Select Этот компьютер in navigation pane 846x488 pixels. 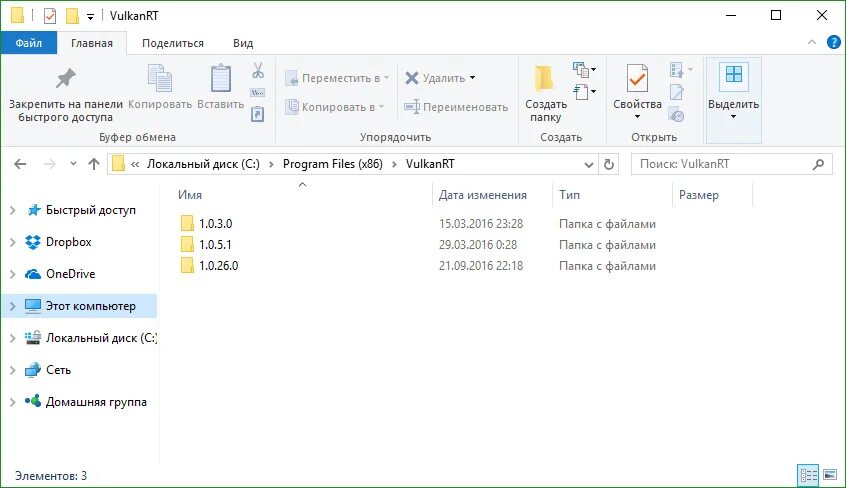pos(80,306)
